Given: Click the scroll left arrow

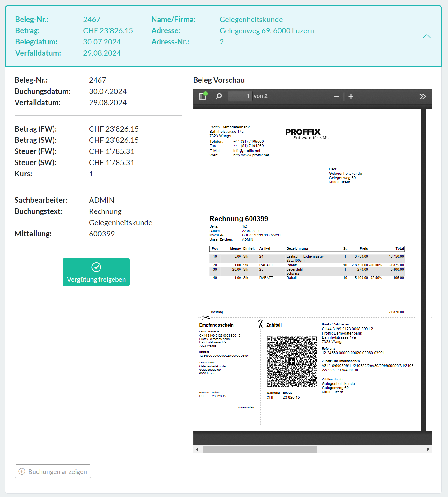Looking at the screenshot, I should [197, 449].
